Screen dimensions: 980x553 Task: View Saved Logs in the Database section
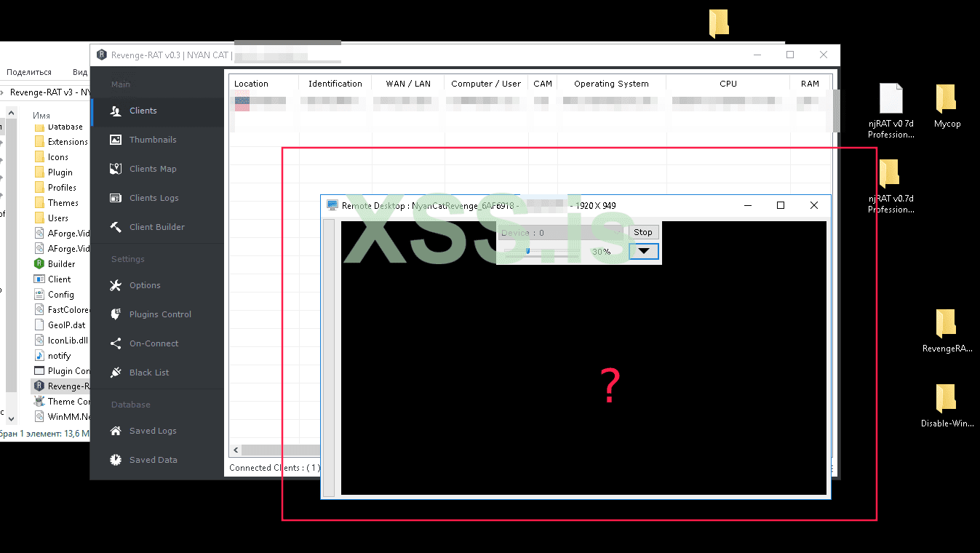pos(152,430)
